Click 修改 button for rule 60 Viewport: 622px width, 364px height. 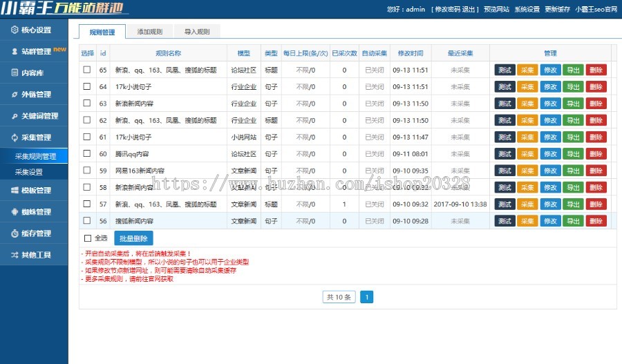click(550, 154)
